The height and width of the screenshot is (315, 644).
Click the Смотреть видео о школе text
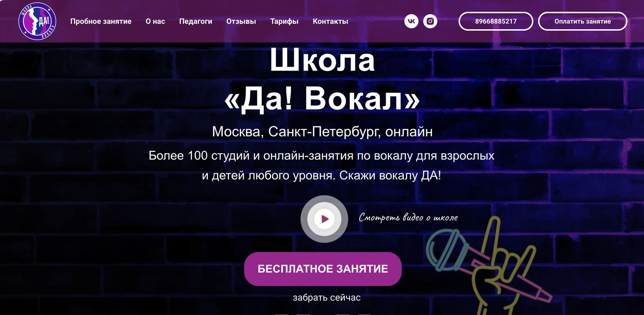click(x=408, y=218)
